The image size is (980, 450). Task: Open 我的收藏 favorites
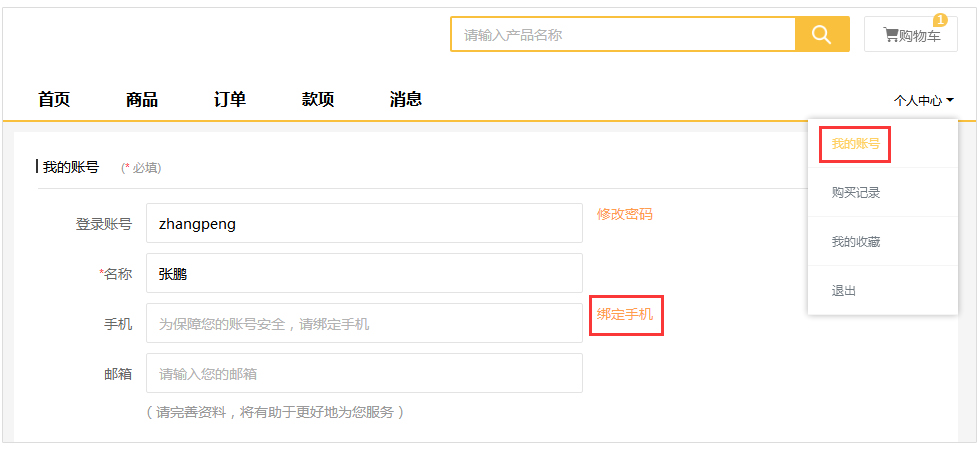[855, 241]
